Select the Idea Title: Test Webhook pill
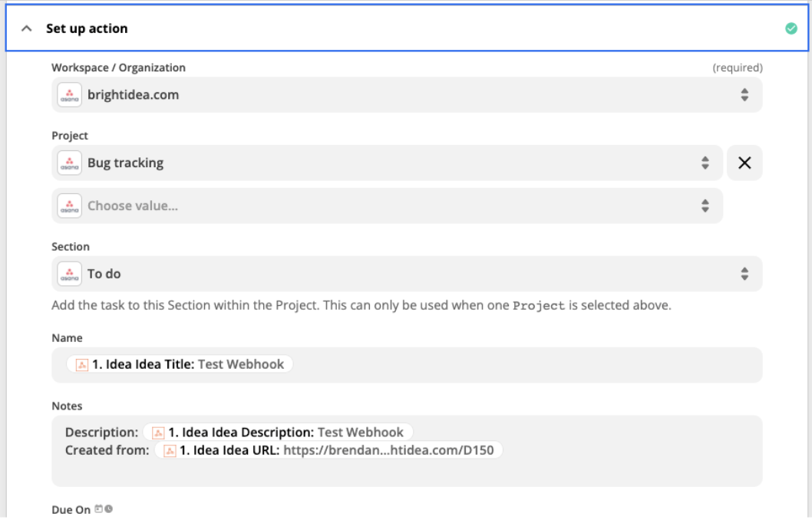Screen dimensions: 812x523 pyautogui.click(x=180, y=364)
